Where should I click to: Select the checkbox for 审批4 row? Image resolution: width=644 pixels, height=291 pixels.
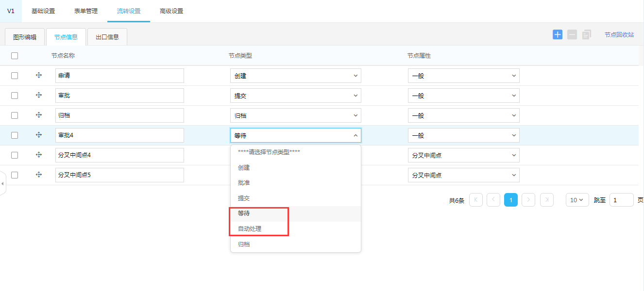click(15, 135)
